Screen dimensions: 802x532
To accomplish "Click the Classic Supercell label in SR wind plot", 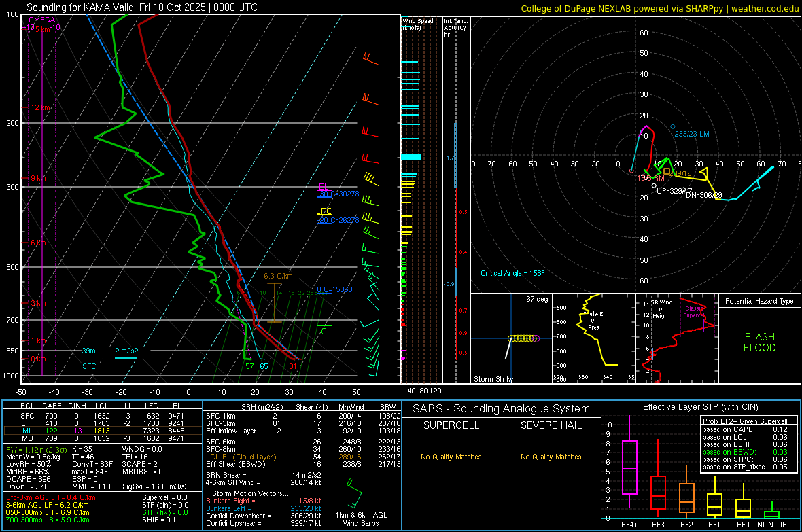I will (695, 312).
